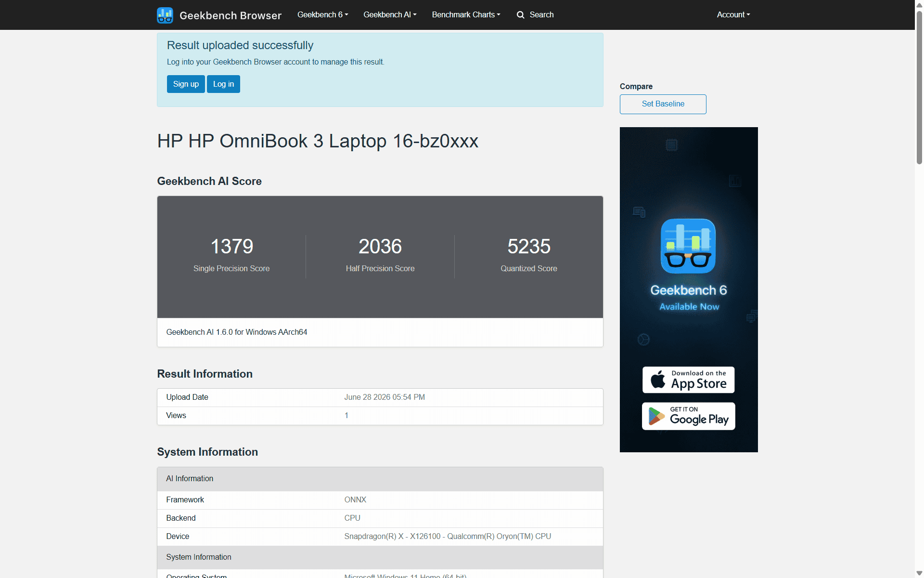Click the page vertical scrollbar thumb

[x=919, y=87]
